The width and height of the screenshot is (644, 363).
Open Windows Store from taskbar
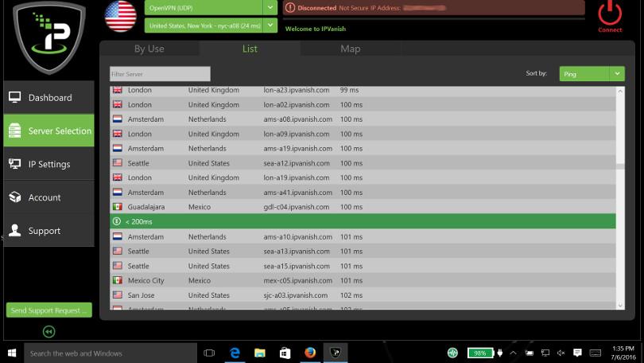click(285, 353)
